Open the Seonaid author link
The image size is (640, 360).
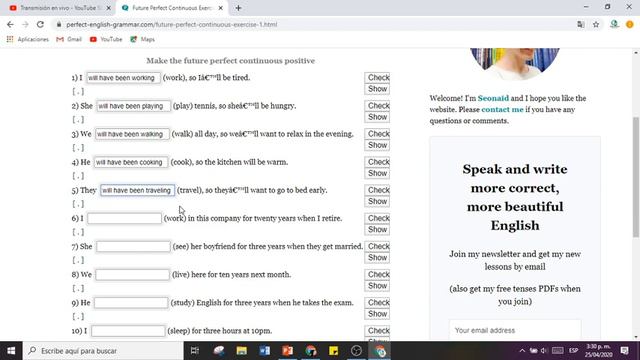coord(493,98)
